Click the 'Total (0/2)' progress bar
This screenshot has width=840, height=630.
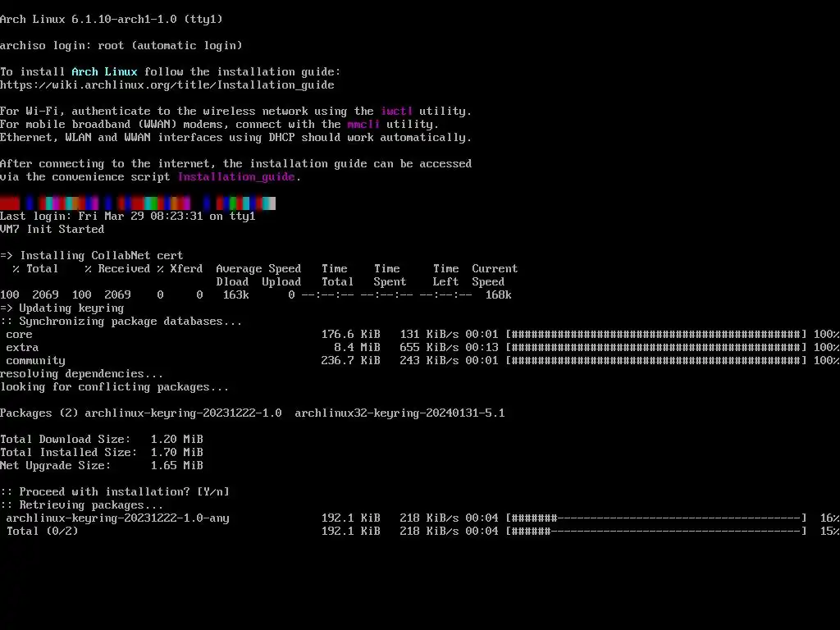[x=656, y=531]
